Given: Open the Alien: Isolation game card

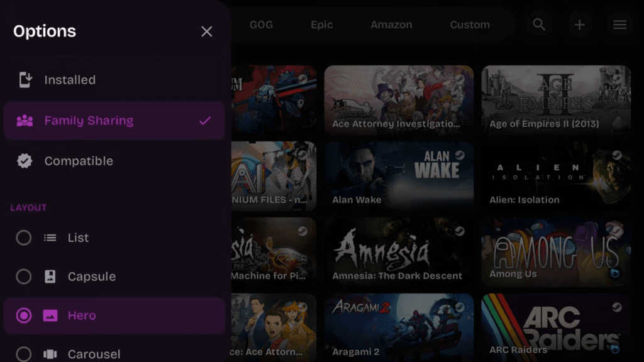Looking at the screenshot, I should pos(556,176).
